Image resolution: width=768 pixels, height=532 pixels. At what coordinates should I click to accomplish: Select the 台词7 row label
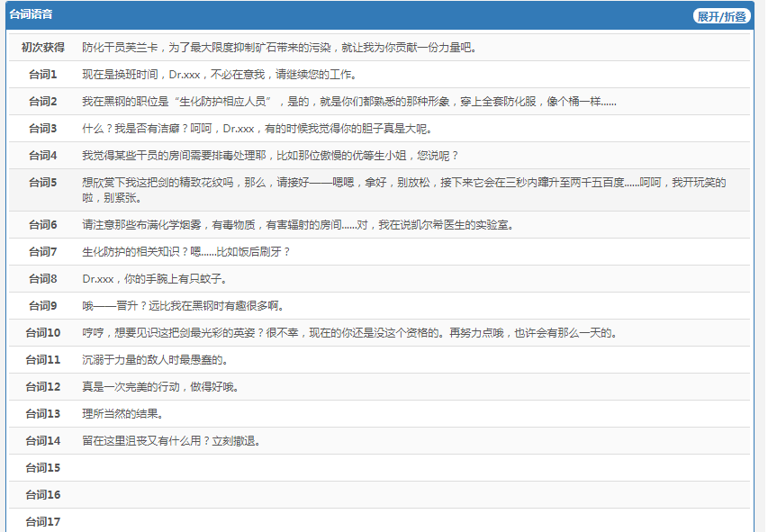(x=43, y=252)
